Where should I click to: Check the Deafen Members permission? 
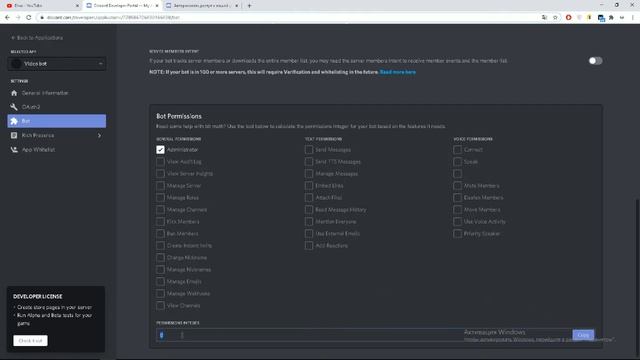[x=458, y=198]
